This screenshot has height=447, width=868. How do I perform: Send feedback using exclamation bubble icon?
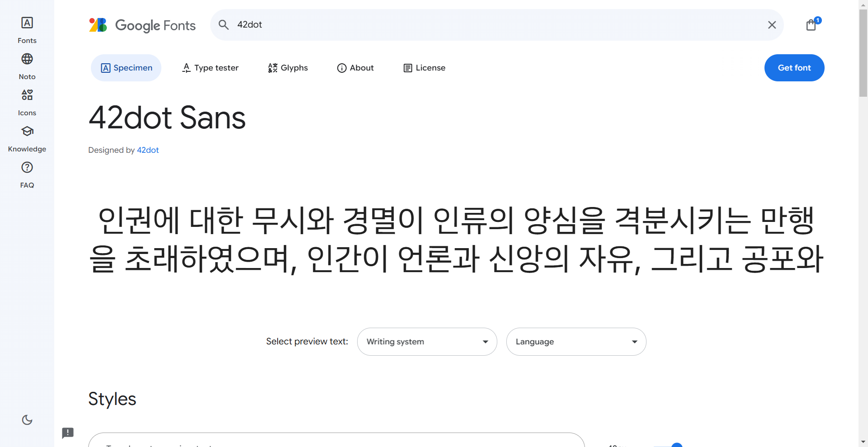(68, 433)
